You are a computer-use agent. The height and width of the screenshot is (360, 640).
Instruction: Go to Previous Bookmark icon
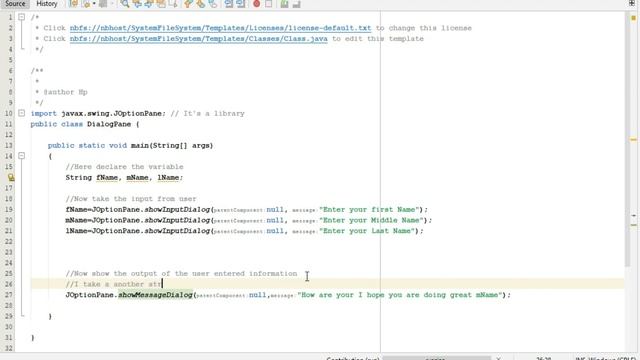(188, 4)
